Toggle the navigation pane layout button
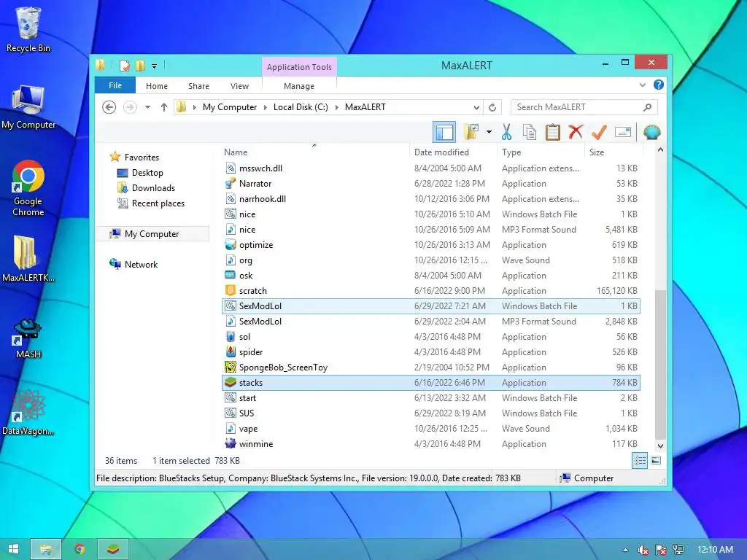This screenshot has height=560, width=747. [x=444, y=133]
